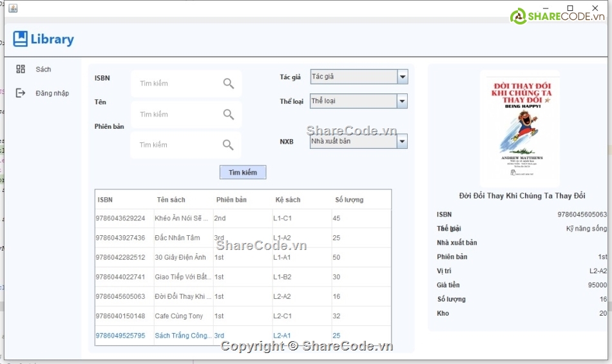Click the Sách grid icon in sidebar
The image size is (612, 364).
[x=21, y=69]
